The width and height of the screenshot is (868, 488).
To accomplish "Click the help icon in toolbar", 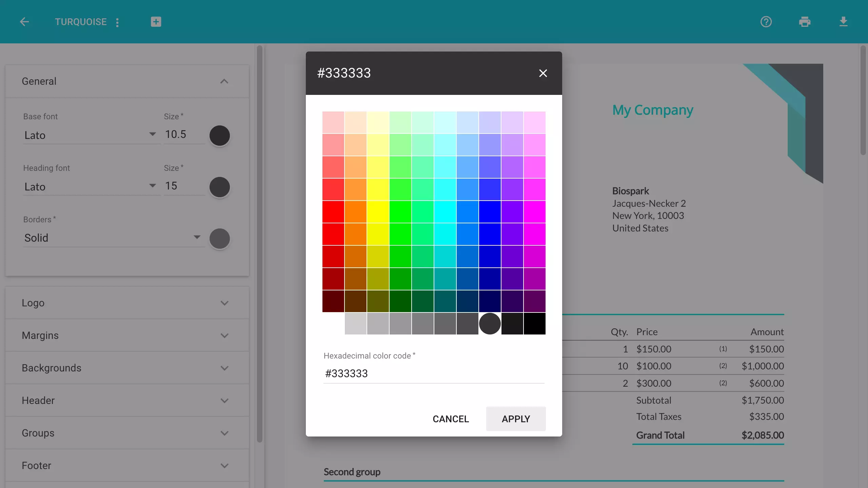I will pyautogui.click(x=766, y=22).
